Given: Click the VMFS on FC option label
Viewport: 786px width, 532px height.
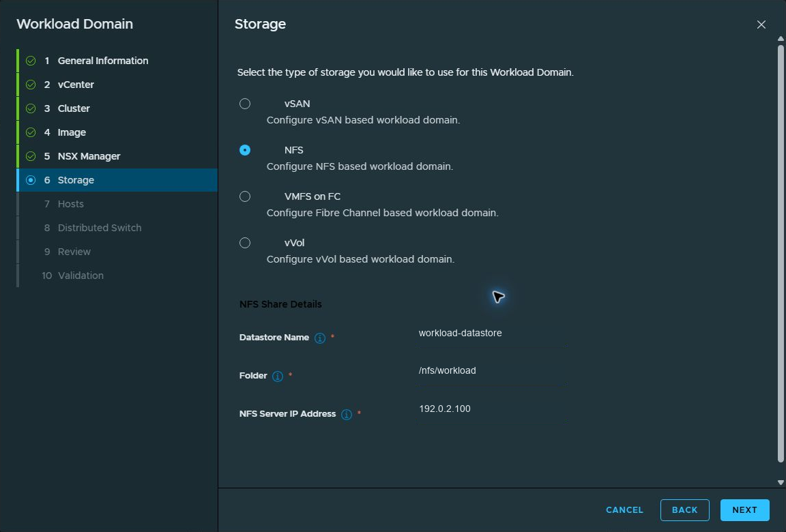Looking at the screenshot, I should tap(312, 196).
